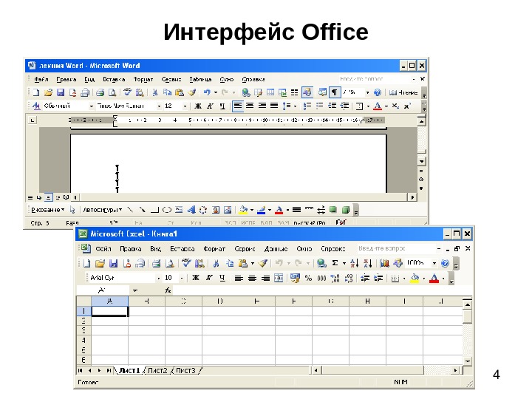Toggle align left in Word formatting toolbar
The width and height of the screenshot is (532, 399).
pyautogui.click(x=237, y=106)
